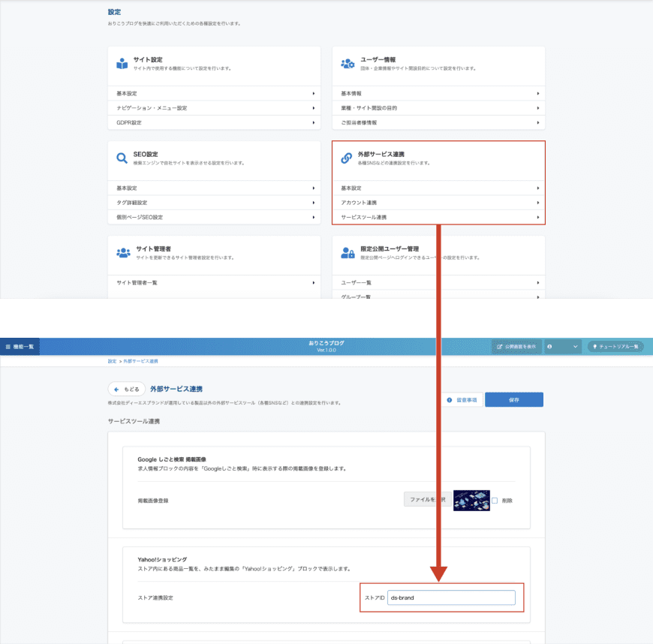The width and height of the screenshot is (653, 644).
Task: Open アカウント連携 under 外部サービス連携
Action: [438, 203]
